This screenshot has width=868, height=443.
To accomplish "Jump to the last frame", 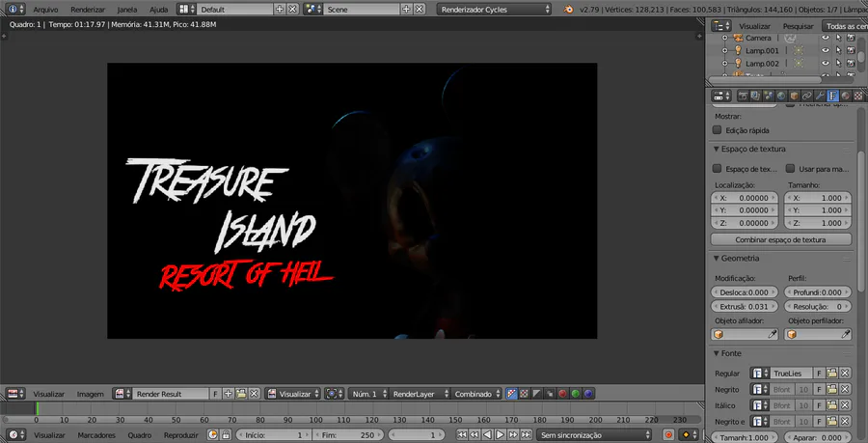I will pos(526,434).
